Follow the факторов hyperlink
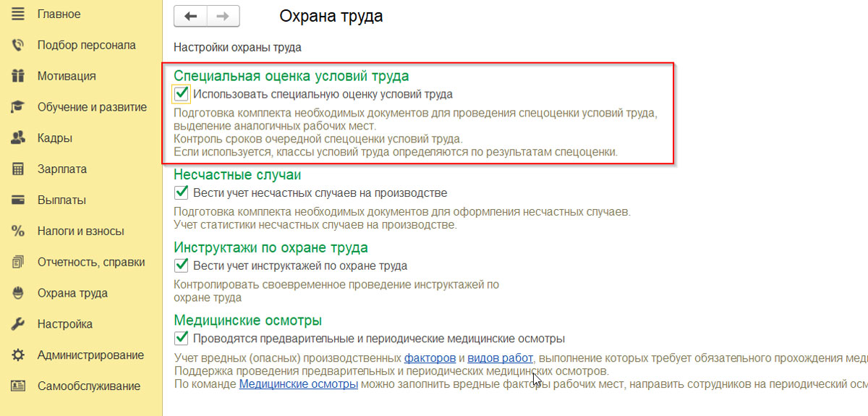The height and width of the screenshot is (416, 868). pyautogui.click(x=430, y=358)
